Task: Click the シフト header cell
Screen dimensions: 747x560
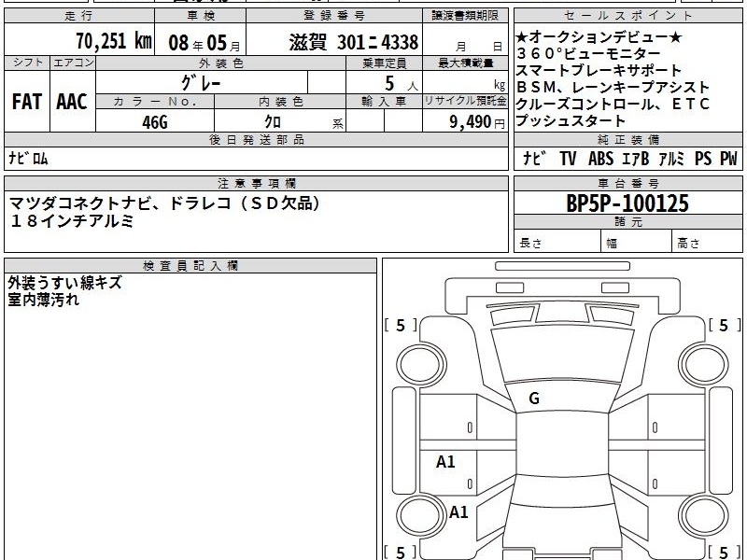Action: pos(27,63)
